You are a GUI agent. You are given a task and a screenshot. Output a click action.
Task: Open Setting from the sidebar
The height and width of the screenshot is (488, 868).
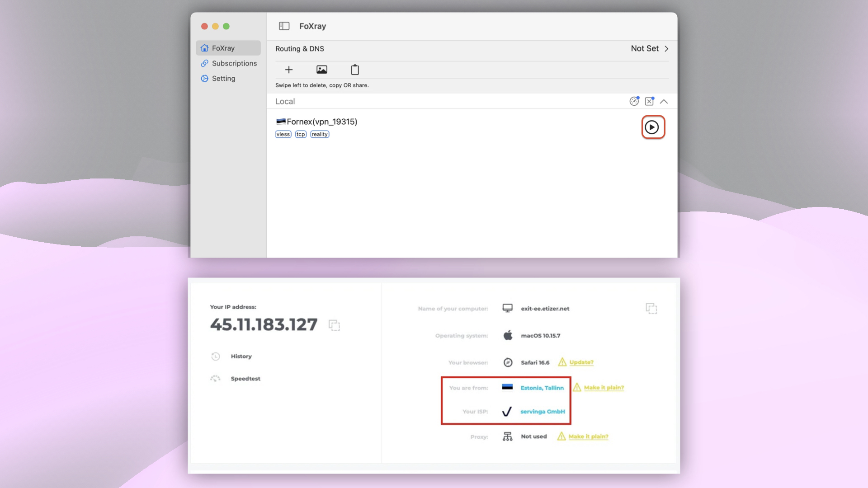pos(223,78)
